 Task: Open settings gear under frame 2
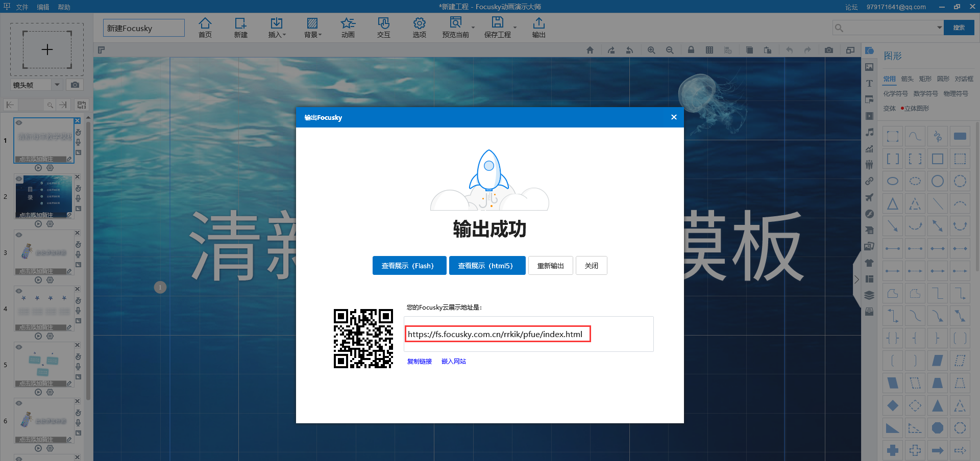pyautogui.click(x=50, y=224)
